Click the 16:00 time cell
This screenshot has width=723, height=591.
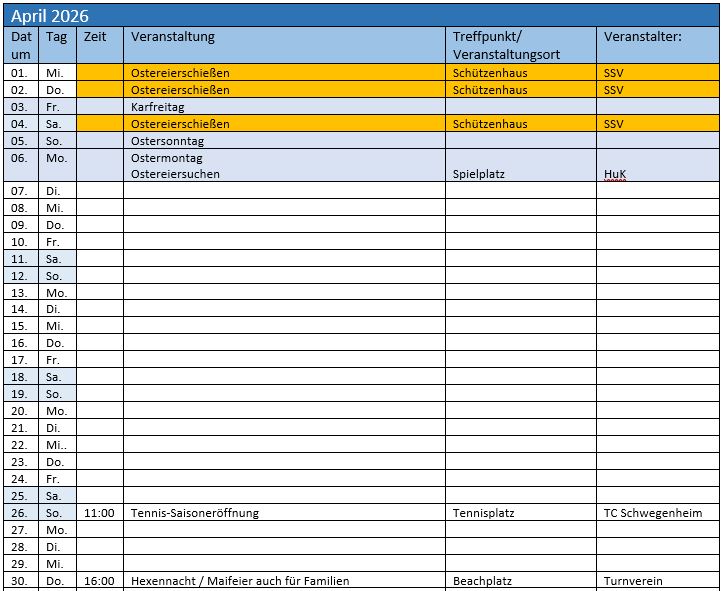pos(99,581)
